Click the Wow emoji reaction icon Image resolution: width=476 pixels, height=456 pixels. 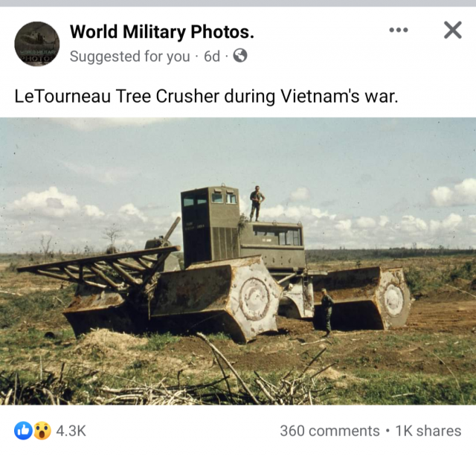click(x=42, y=431)
